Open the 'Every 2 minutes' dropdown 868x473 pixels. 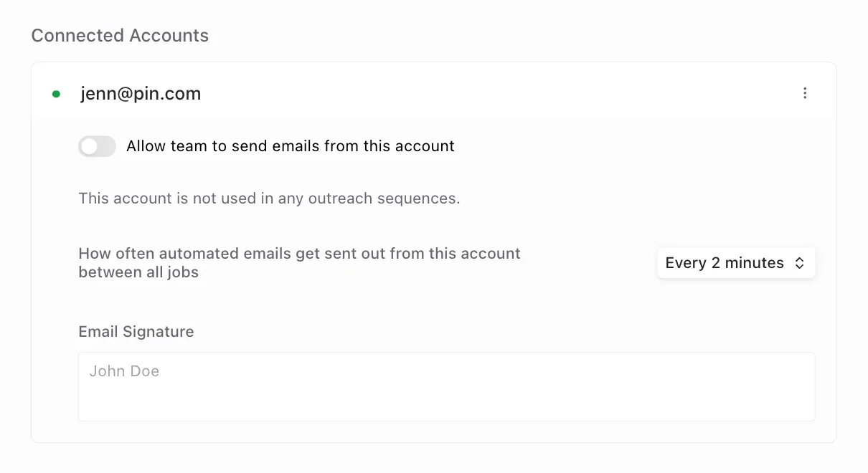736,263
